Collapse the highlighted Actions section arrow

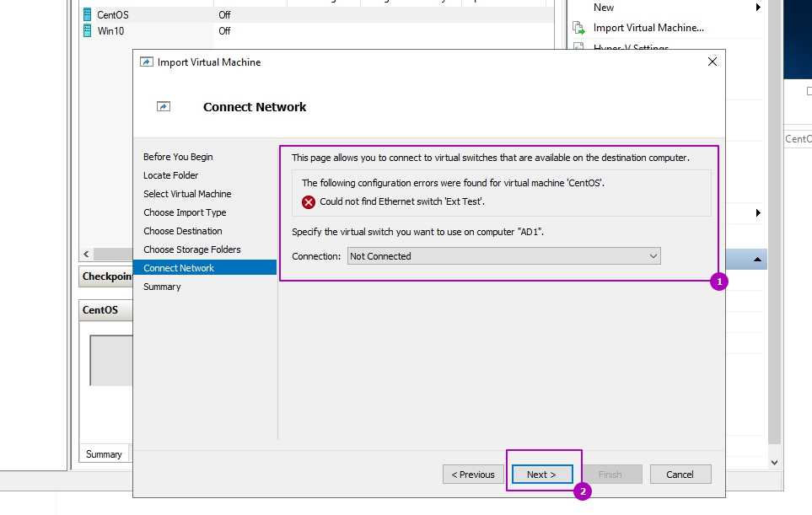point(757,260)
